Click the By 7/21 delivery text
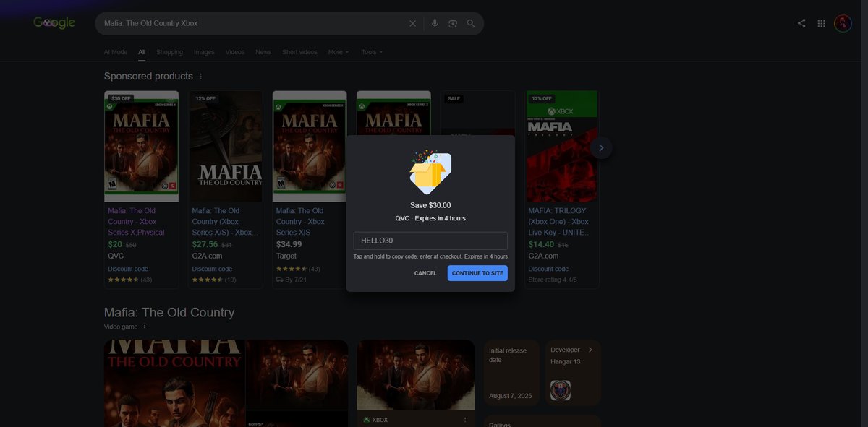This screenshot has height=427, width=868. coord(294,280)
